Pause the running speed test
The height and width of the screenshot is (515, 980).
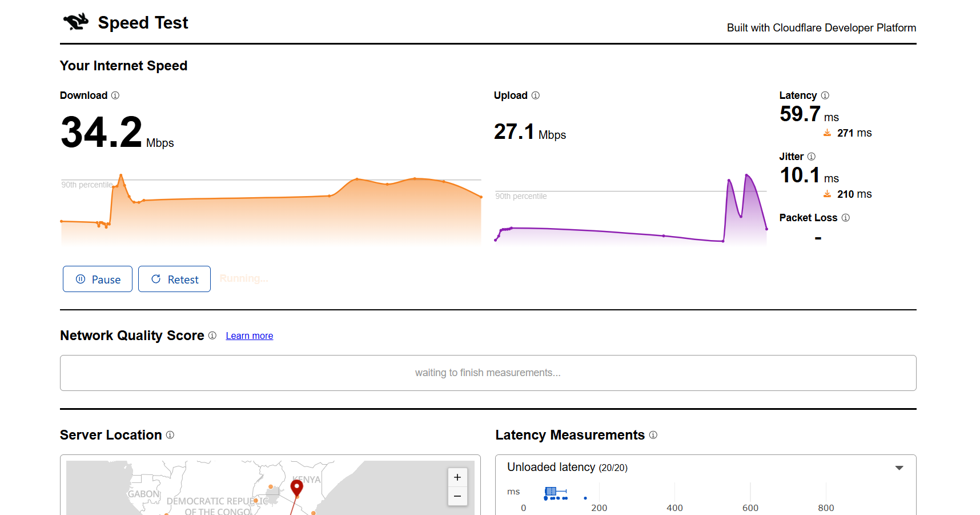pos(98,279)
